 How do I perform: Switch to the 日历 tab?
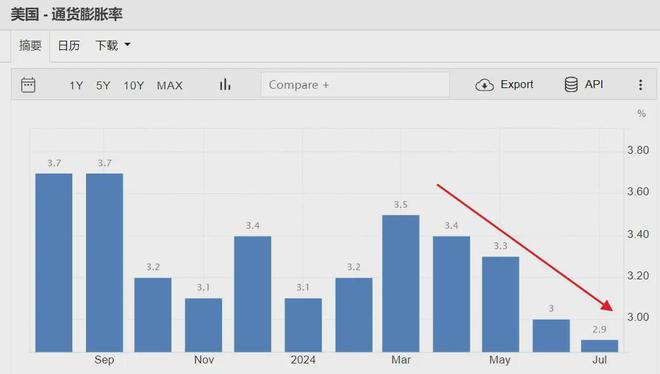69,45
